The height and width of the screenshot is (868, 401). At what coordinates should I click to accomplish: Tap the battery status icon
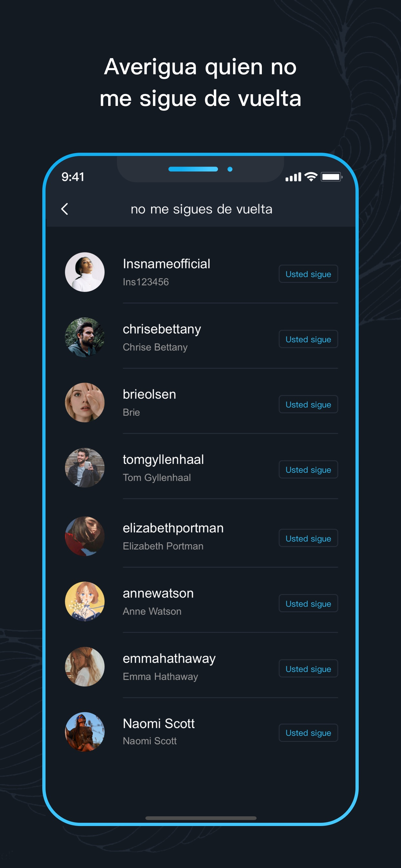pos(332,177)
